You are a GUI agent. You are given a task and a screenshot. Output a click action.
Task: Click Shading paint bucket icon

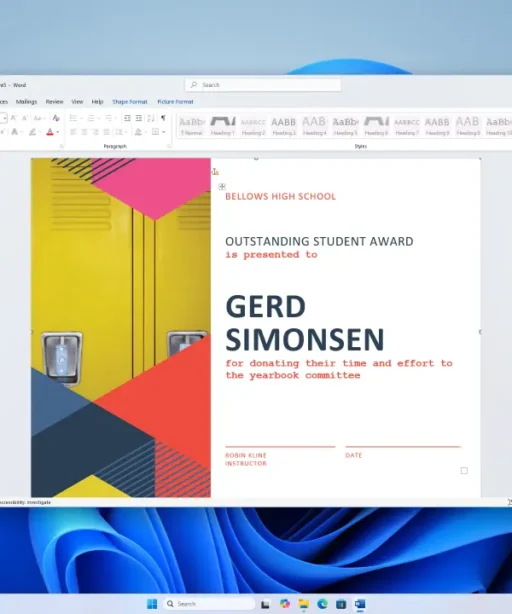tap(138, 132)
